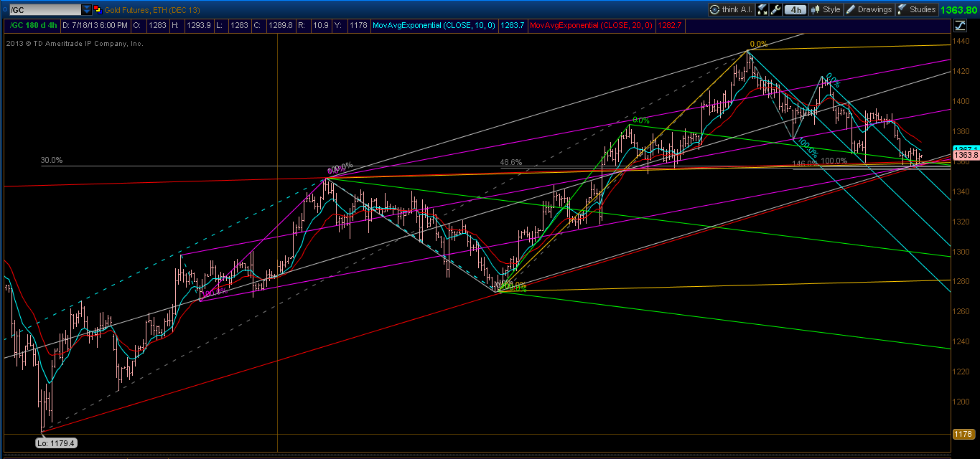Click the 1440 price axis label
This screenshot has height=459, width=980.
pyautogui.click(x=962, y=42)
